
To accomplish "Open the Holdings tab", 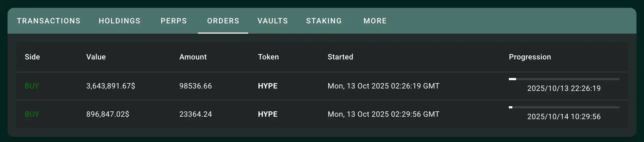I will coord(120,21).
